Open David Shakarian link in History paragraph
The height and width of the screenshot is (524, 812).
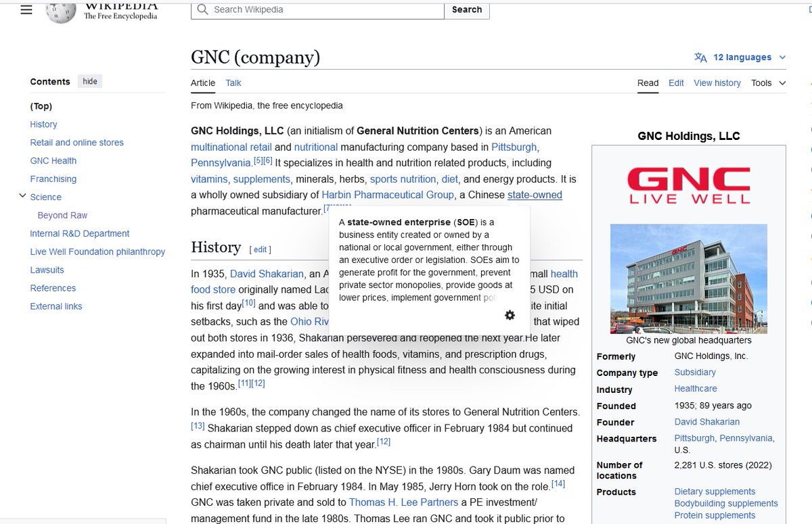pos(267,274)
